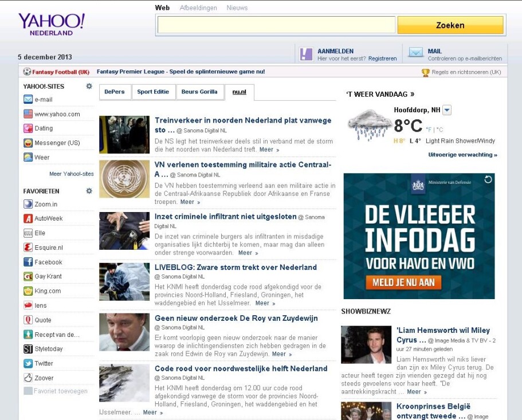This screenshot has width=522, height=420.
Task: Click the Mail envelope icon in header
Action: [x=415, y=53]
